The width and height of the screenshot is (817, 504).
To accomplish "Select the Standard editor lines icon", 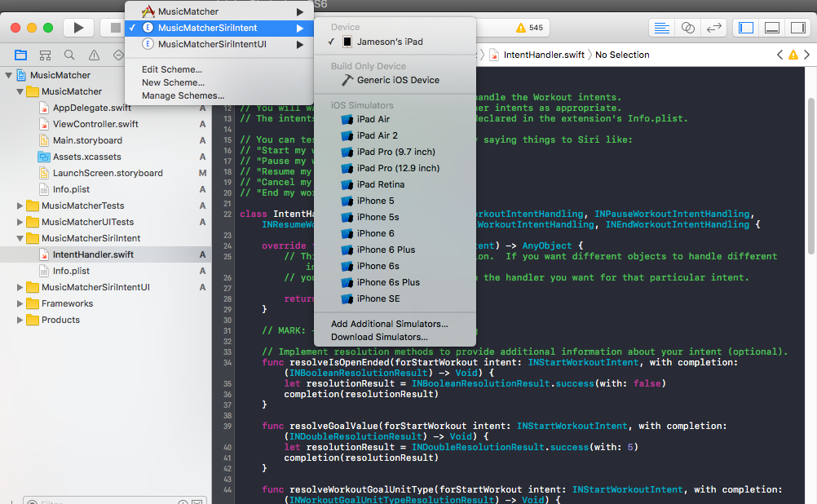I will (x=661, y=28).
